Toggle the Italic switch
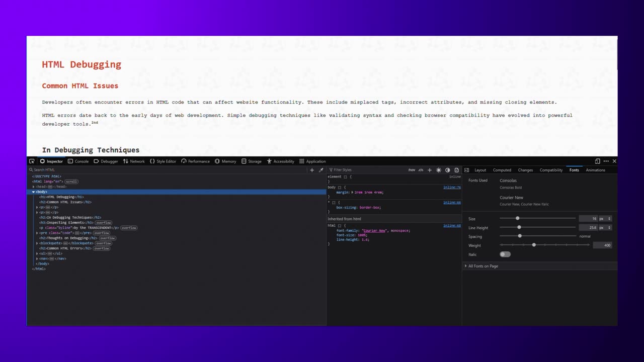 click(505, 254)
